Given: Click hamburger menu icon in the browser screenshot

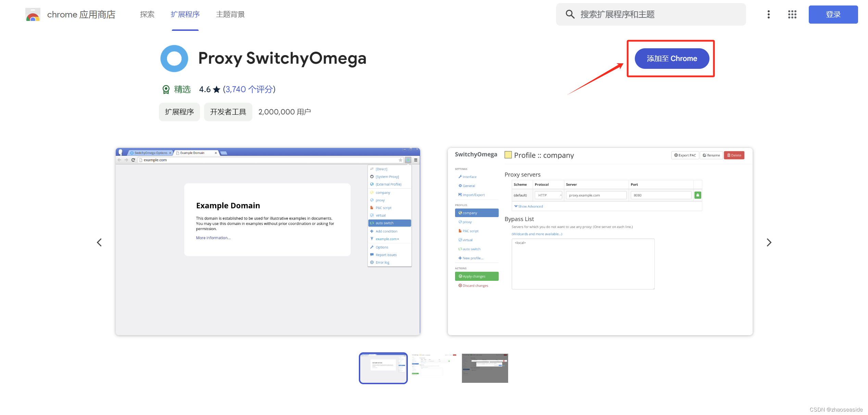Looking at the screenshot, I should (416, 160).
